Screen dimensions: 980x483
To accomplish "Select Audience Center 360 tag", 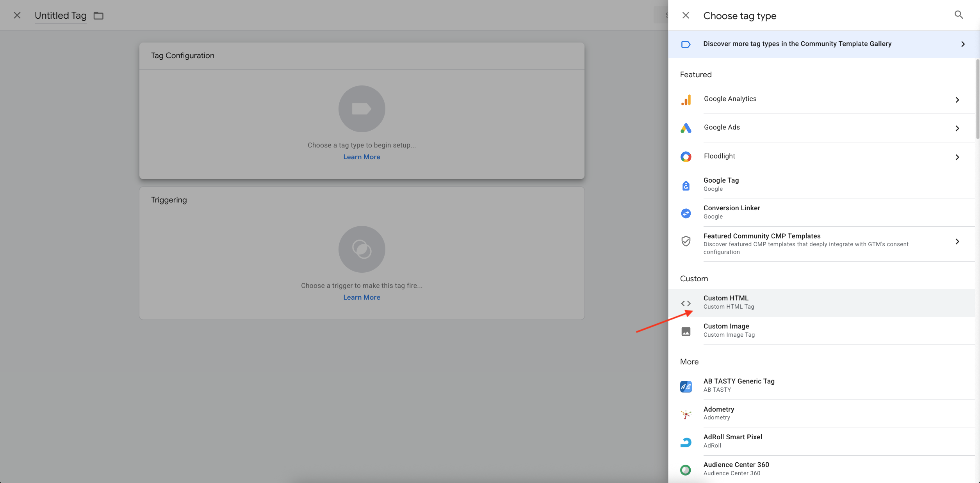I will tap(821, 469).
